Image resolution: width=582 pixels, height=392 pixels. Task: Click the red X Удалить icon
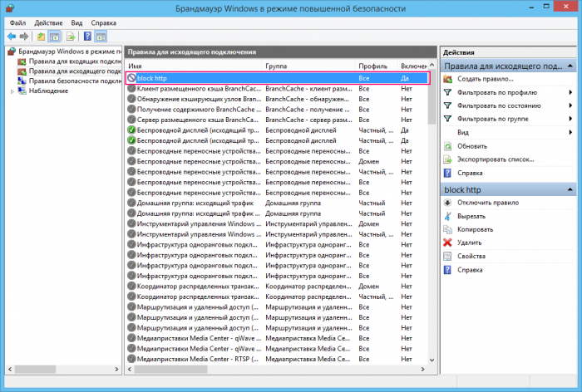pyautogui.click(x=448, y=243)
